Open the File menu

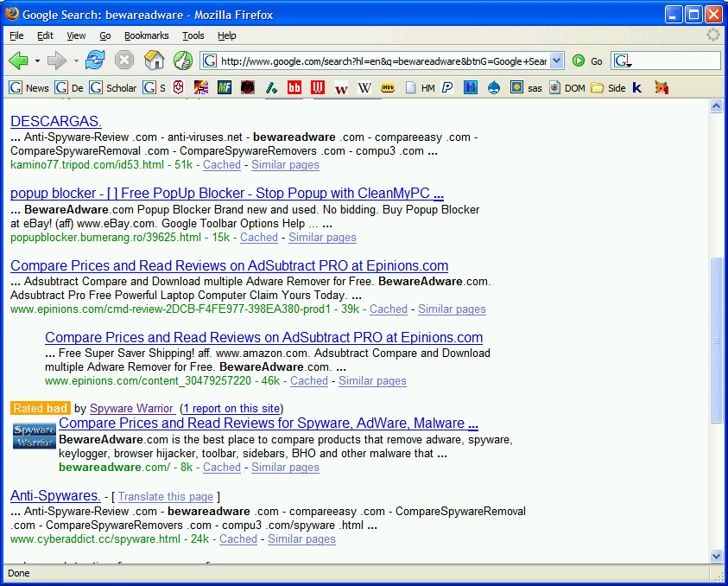coord(16,35)
